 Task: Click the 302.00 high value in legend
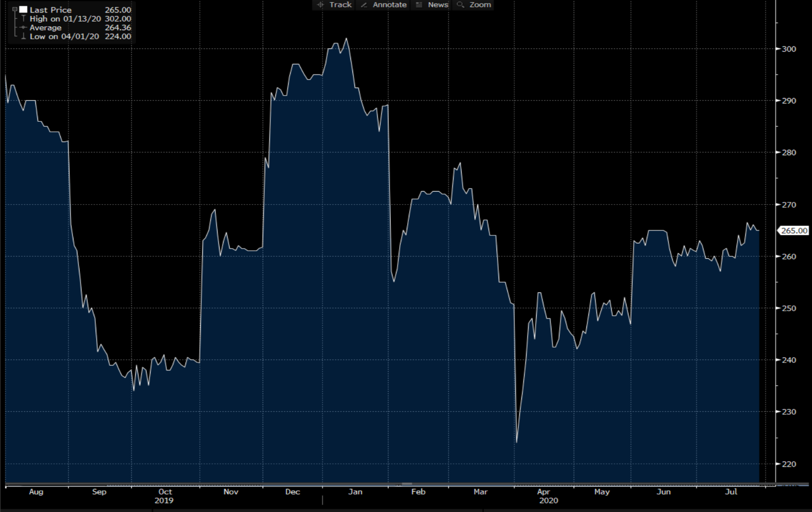point(118,19)
